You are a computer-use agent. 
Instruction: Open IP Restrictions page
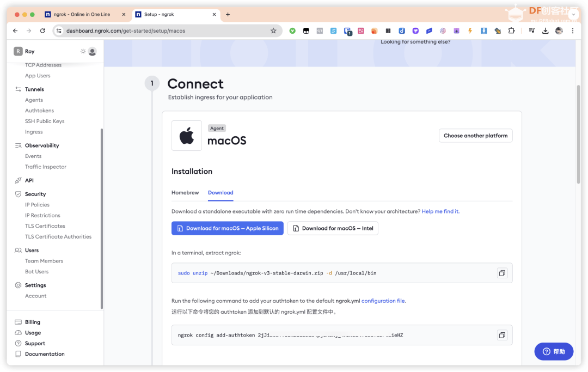coord(42,215)
